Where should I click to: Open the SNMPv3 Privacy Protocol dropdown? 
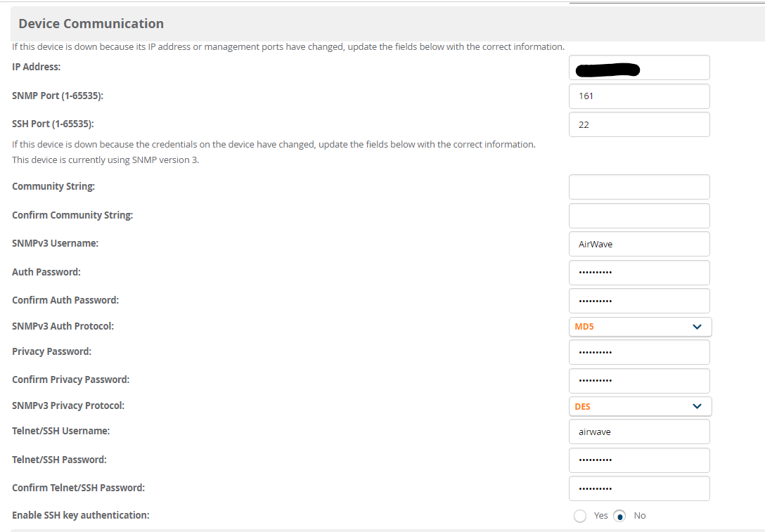click(x=639, y=406)
